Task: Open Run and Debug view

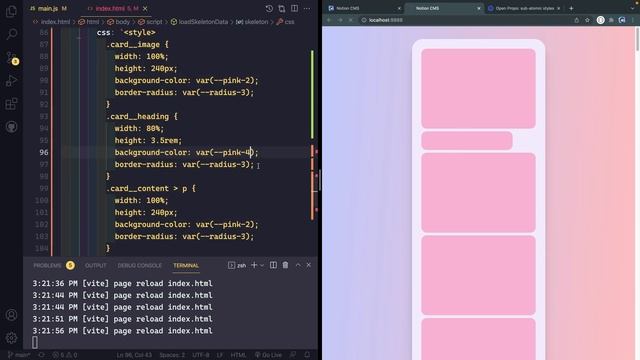Action: point(11,80)
